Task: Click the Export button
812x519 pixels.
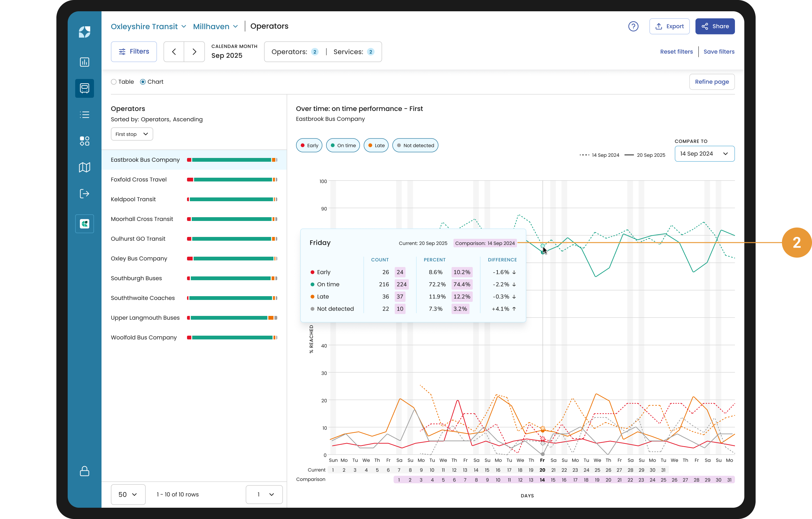Action: point(669,26)
